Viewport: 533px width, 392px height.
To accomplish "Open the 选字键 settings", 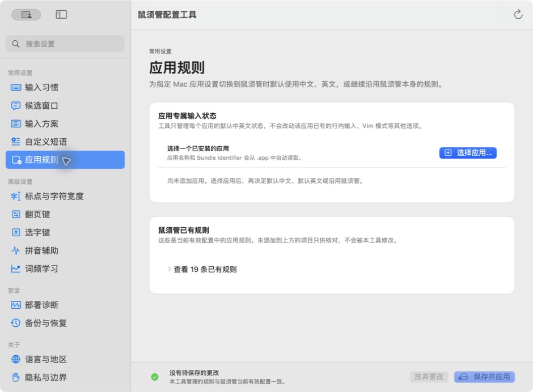I will [65, 232].
